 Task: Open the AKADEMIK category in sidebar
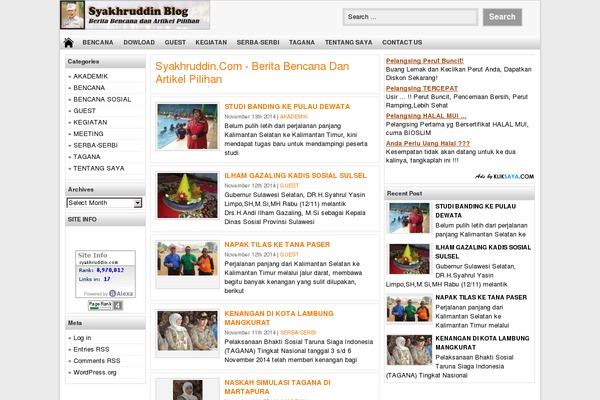tap(91, 76)
